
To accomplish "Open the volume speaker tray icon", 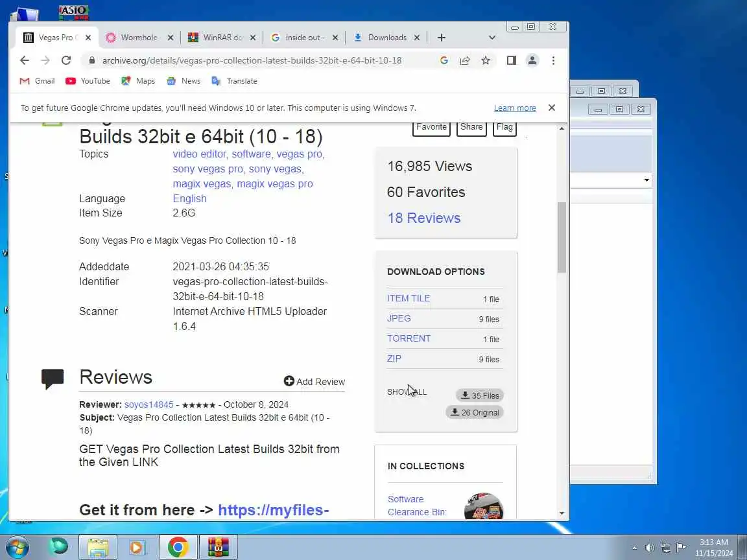I will pos(649,548).
